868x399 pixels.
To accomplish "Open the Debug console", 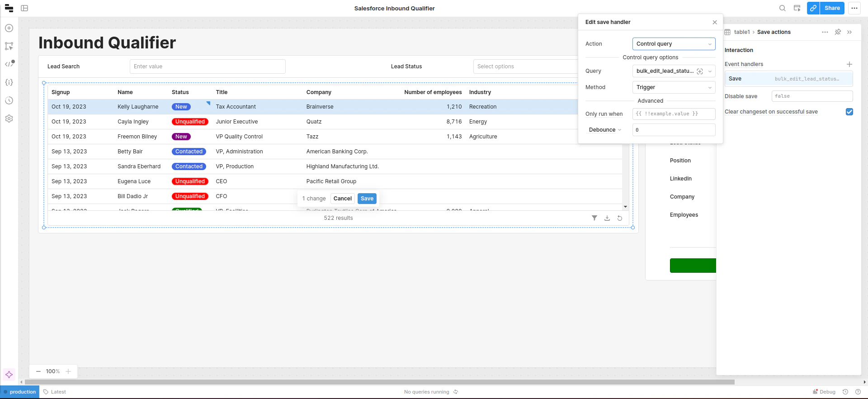I will pos(824,392).
